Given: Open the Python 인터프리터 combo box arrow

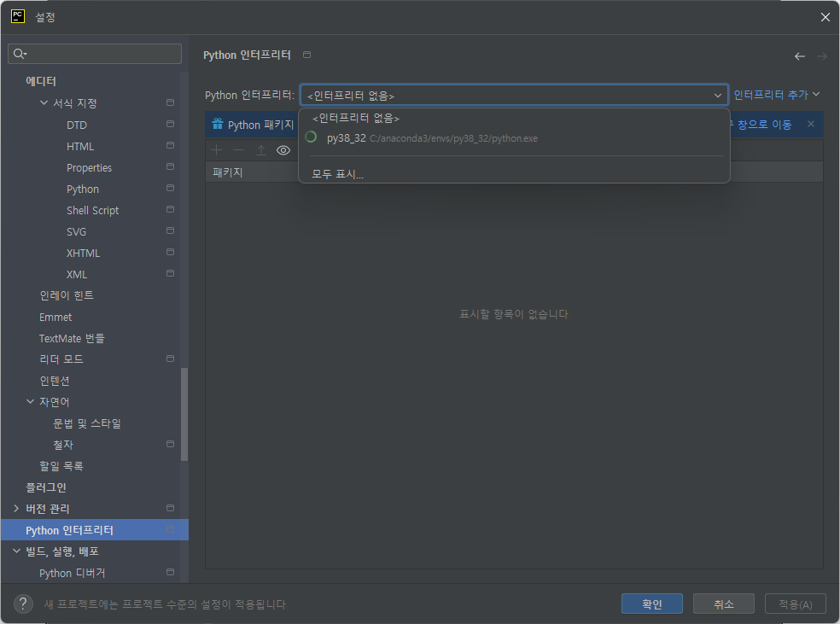Looking at the screenshot, I should (x=717, y=96).
